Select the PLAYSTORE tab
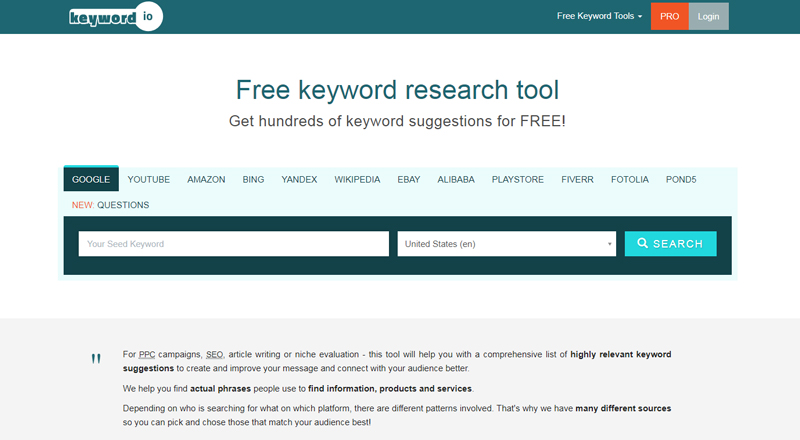The image size is (800, 440). tap(517, 180)
